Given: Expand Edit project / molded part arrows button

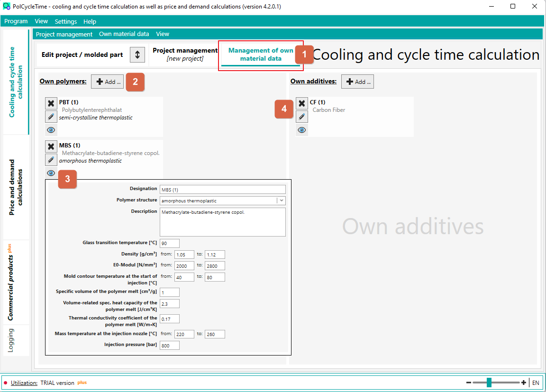Looking at the screenshot, I should tap(137, 55).
